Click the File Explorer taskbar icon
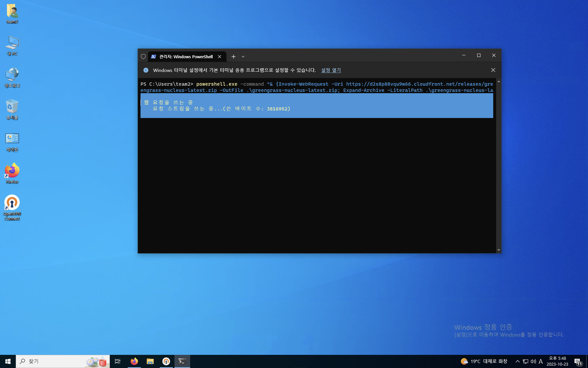 (150, 361)
